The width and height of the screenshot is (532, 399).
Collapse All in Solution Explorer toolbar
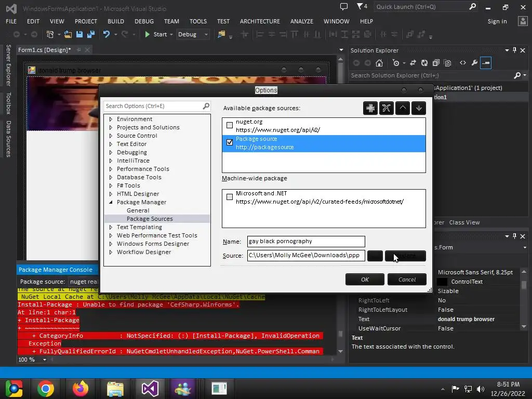point(436,63)
